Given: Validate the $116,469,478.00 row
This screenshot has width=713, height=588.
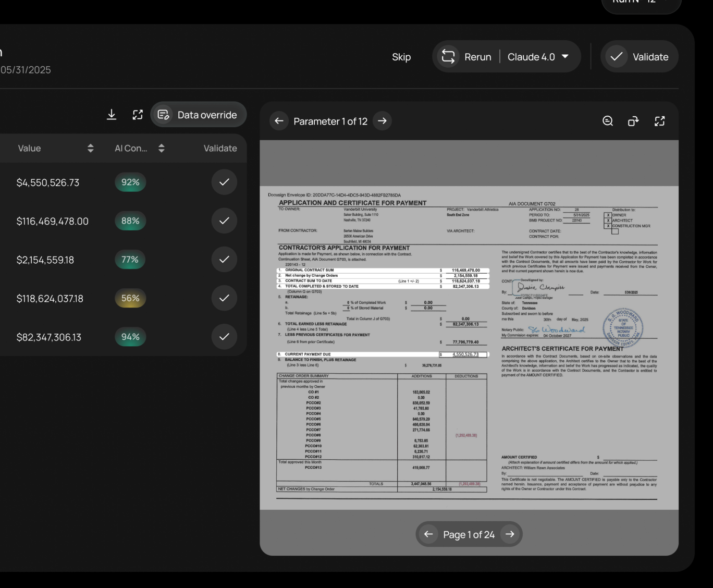Looking at the screenshot, I should point(224,221).
